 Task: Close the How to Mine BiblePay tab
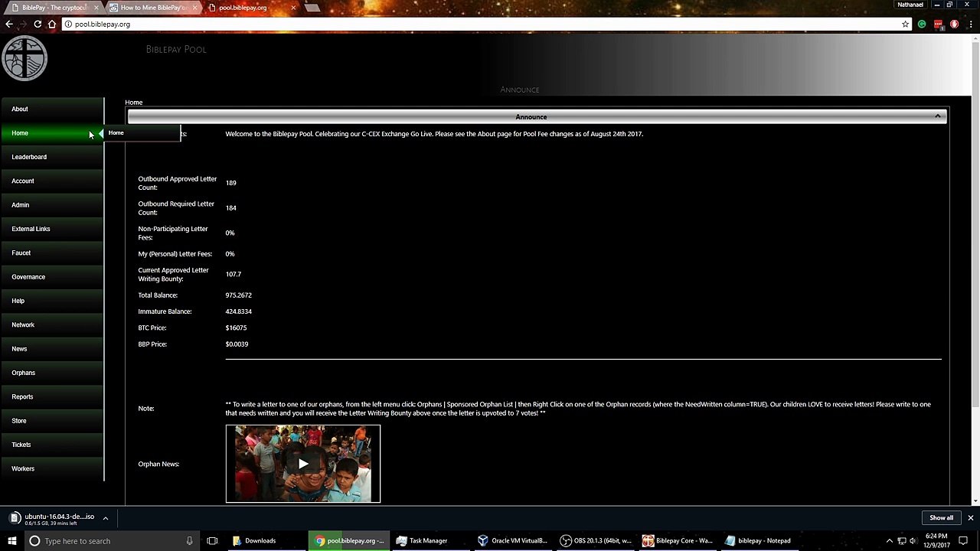[194, 8]
